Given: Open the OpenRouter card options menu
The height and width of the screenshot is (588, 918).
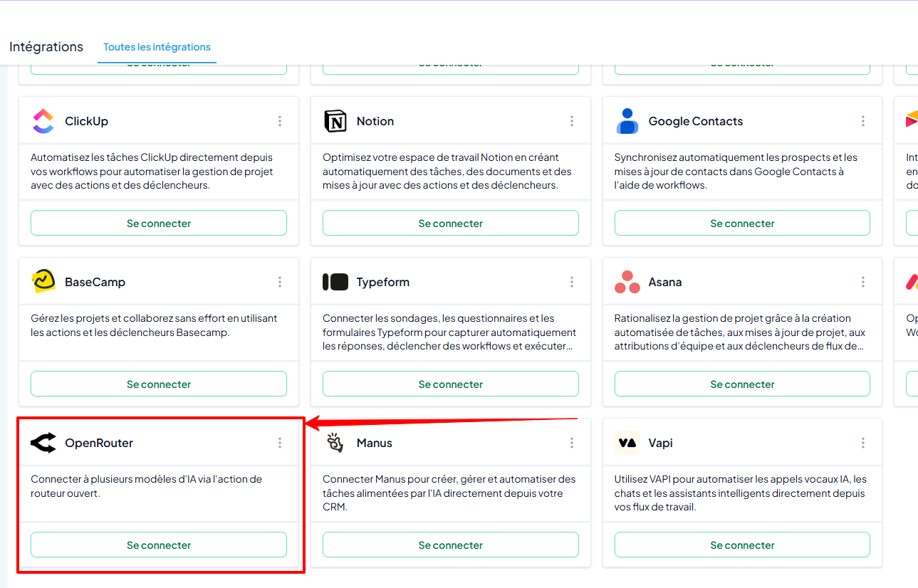Looking at the screenshot, I should pyautogui.click(x=280, y=443).
